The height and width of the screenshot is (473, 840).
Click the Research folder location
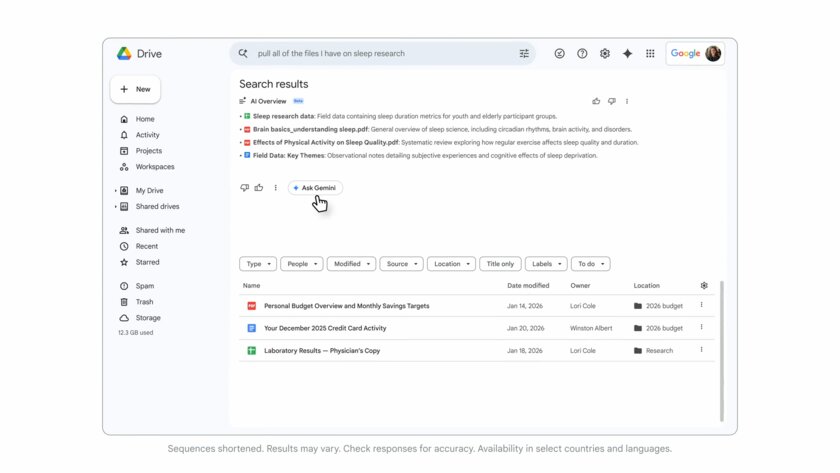[654, 350]
